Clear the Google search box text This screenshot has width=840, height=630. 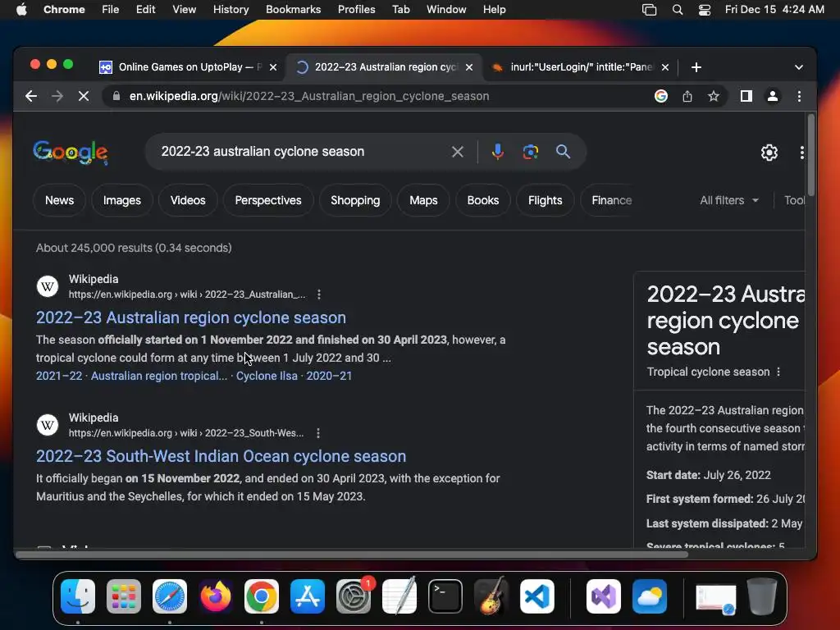(458, 152)
